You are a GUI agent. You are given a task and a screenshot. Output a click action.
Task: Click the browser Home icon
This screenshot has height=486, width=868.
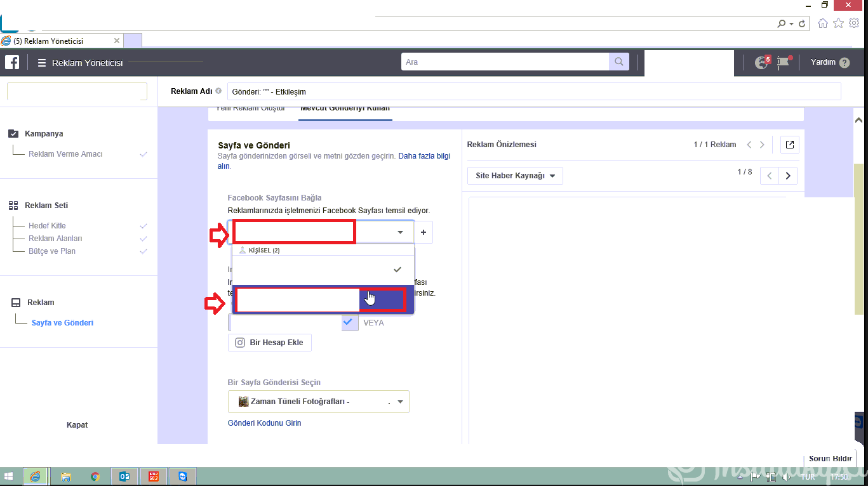[x=823, y=23]
